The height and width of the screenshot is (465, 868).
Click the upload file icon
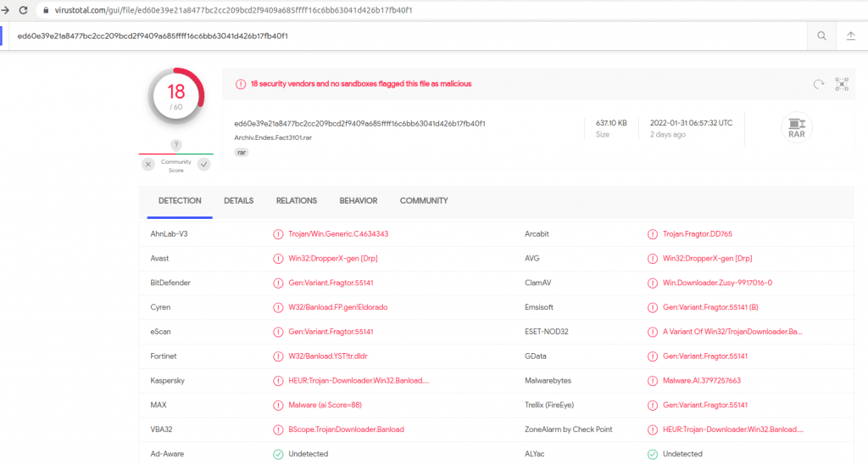click(x=851, y=36)
